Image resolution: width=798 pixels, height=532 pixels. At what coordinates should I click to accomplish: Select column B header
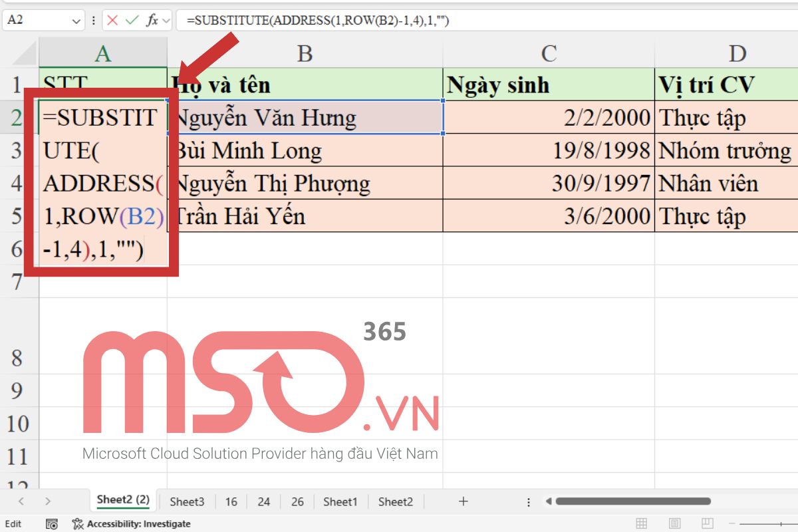click(305, 53)
